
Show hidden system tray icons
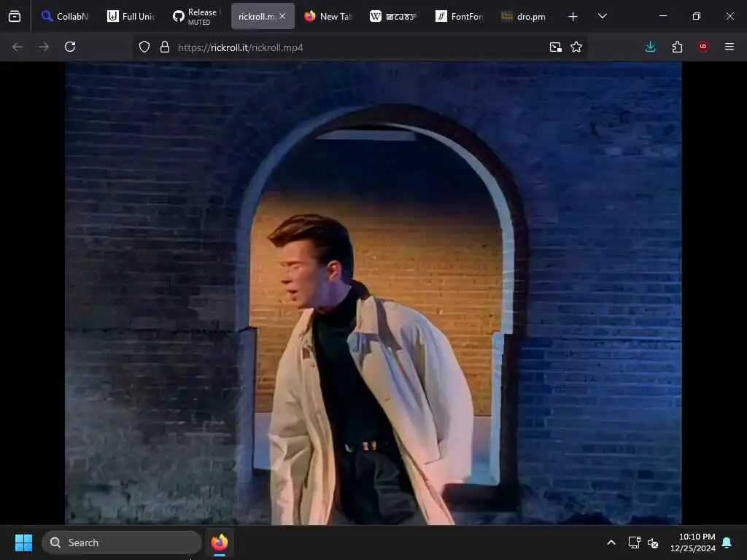(611, 542)
